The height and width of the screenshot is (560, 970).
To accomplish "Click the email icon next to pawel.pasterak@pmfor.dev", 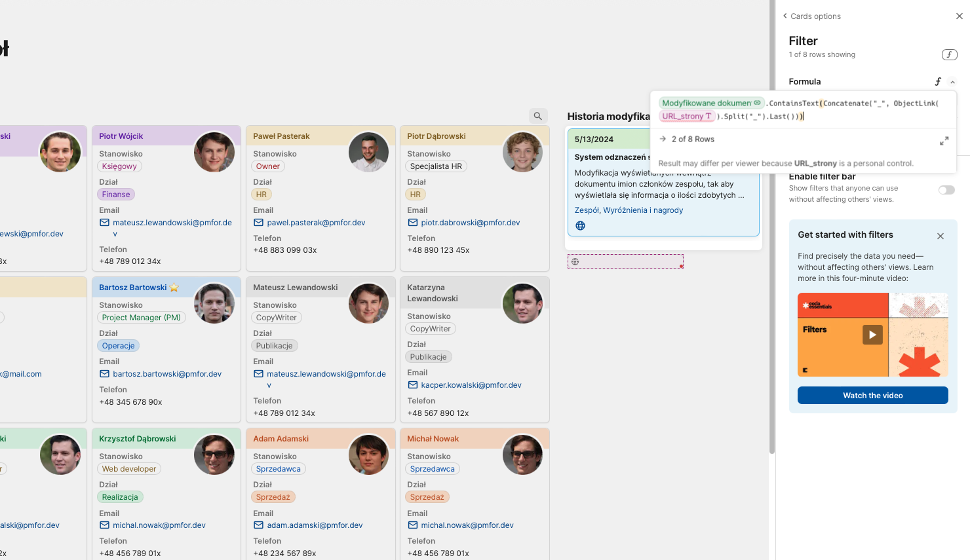I will tap(258, 223).
